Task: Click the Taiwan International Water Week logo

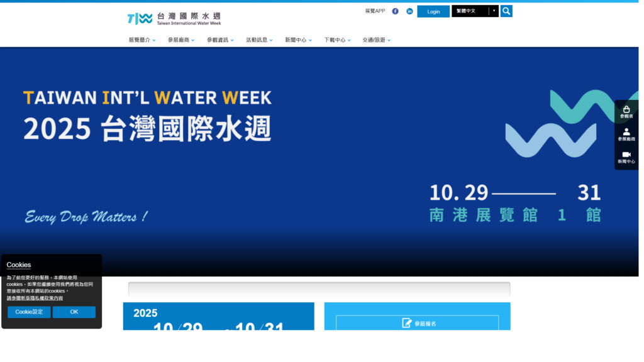Action: click(x=174, y=18)
